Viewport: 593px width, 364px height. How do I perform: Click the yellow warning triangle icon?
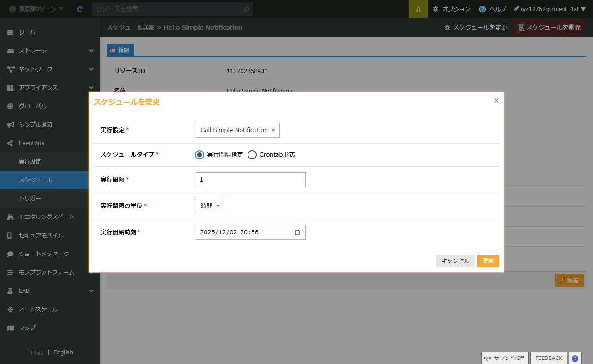pos(418,9)
